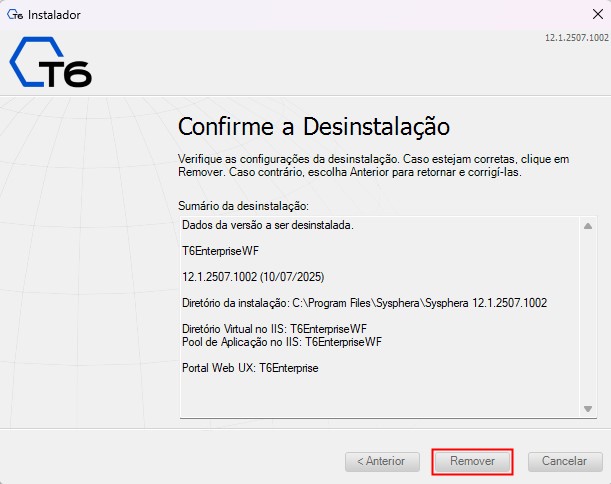Click the 'Dados da versão a ser desinstalada.' line

[x=268, y=225]
